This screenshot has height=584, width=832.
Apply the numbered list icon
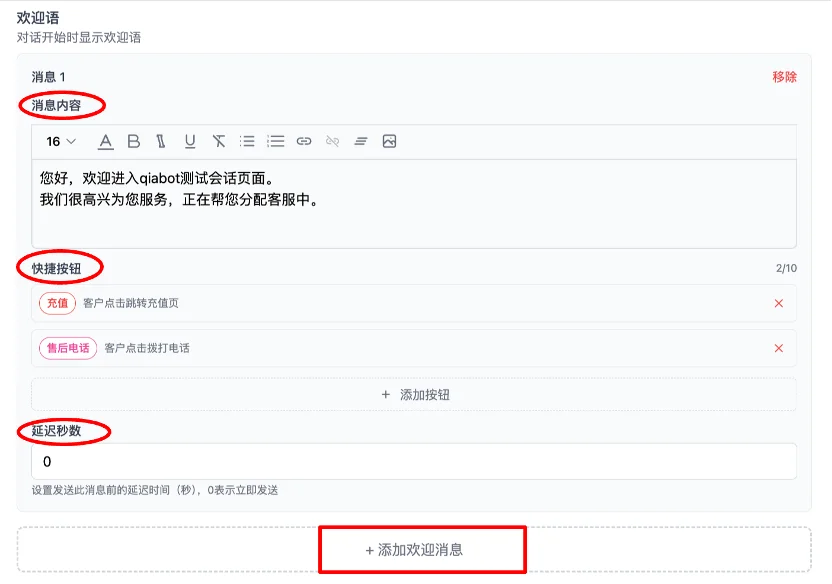[275, 141]
